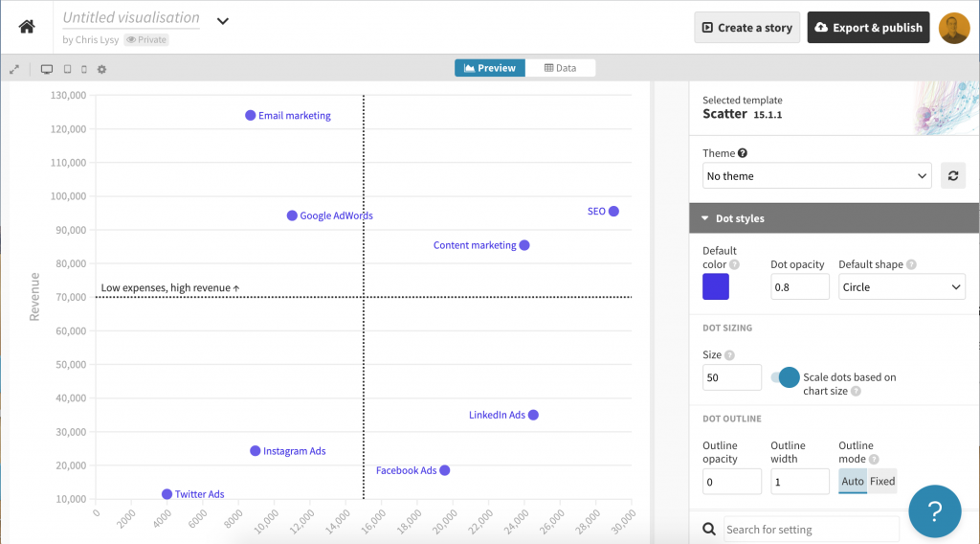
Task: Click the Create a story button
Action: click(x=746, y=28)
